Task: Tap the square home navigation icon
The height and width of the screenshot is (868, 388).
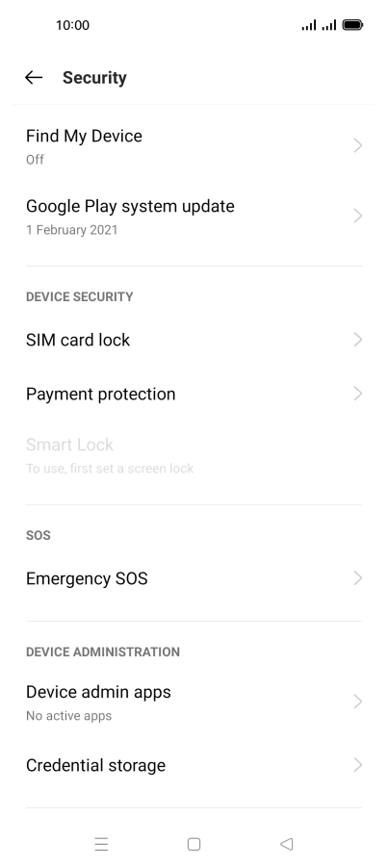Action: [x=194, y=844]
